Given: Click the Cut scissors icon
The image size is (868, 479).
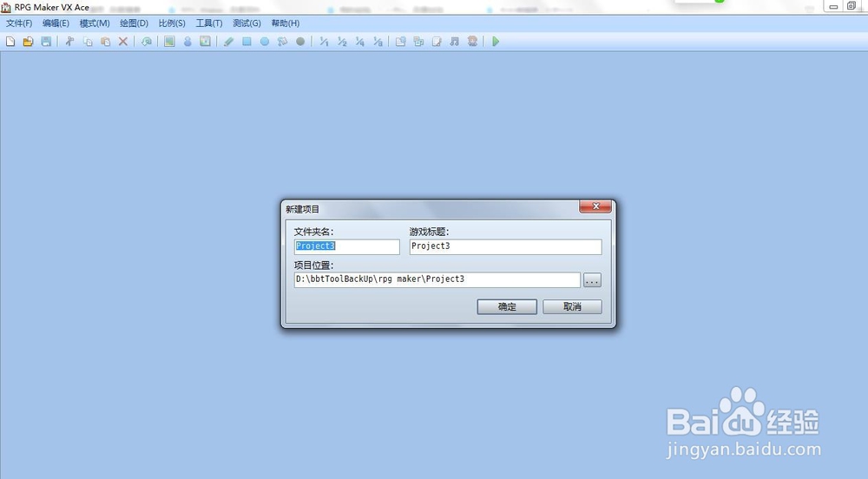Looking at the screenshot, I should point(69,42).
